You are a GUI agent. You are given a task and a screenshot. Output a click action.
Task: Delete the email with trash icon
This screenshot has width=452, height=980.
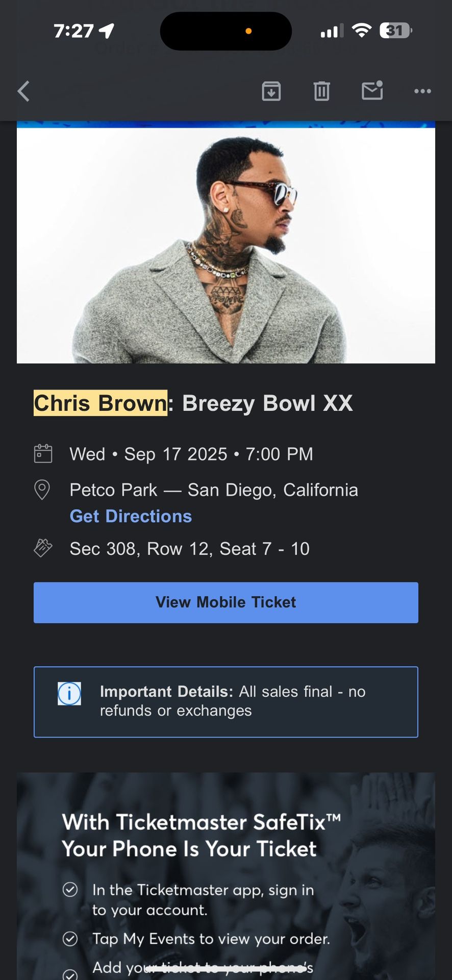click(321, 91)
